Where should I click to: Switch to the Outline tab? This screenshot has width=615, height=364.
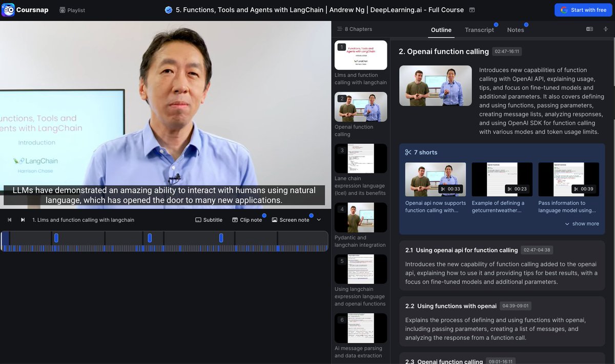(x=441, y=30)
